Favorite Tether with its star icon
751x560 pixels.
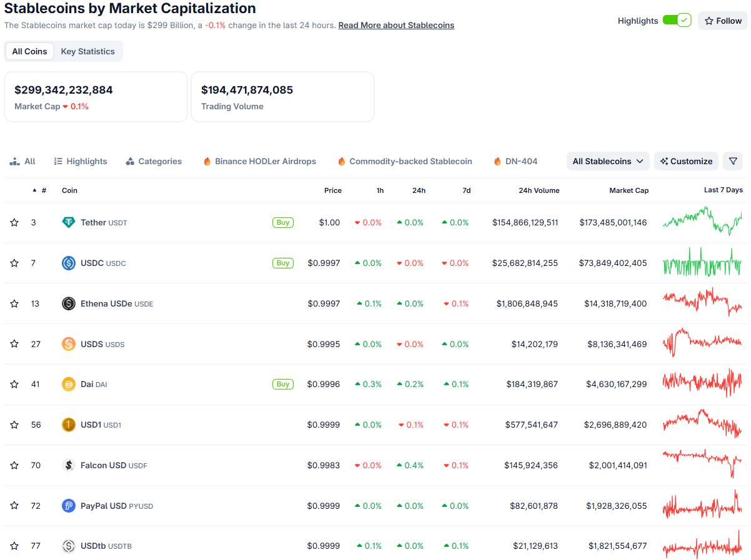pyautogui.click(x=14, y=222)
